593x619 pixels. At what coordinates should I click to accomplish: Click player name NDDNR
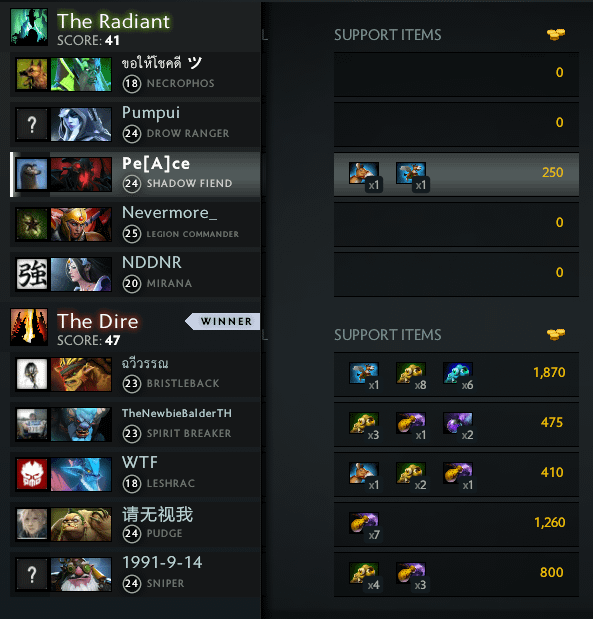coord(152,263)
